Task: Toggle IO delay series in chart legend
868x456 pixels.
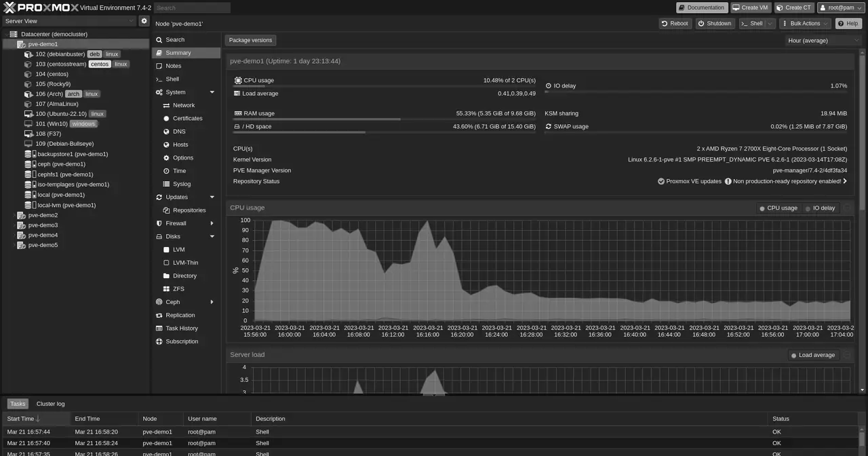Action: [x=820, y=208]
